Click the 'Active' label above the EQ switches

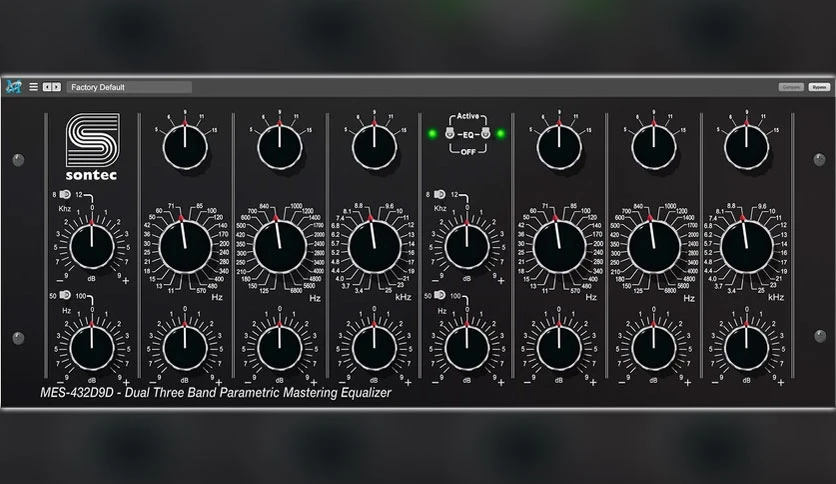[468, 116]
